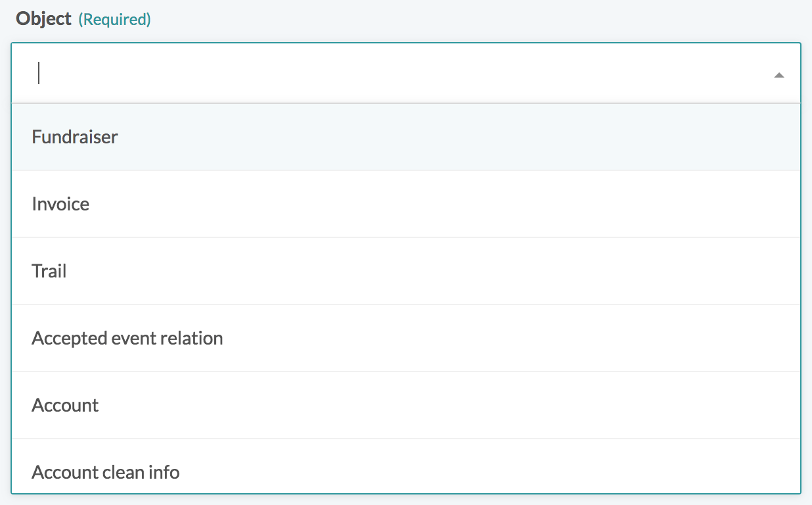Focus the empty Object combo box

394,74
